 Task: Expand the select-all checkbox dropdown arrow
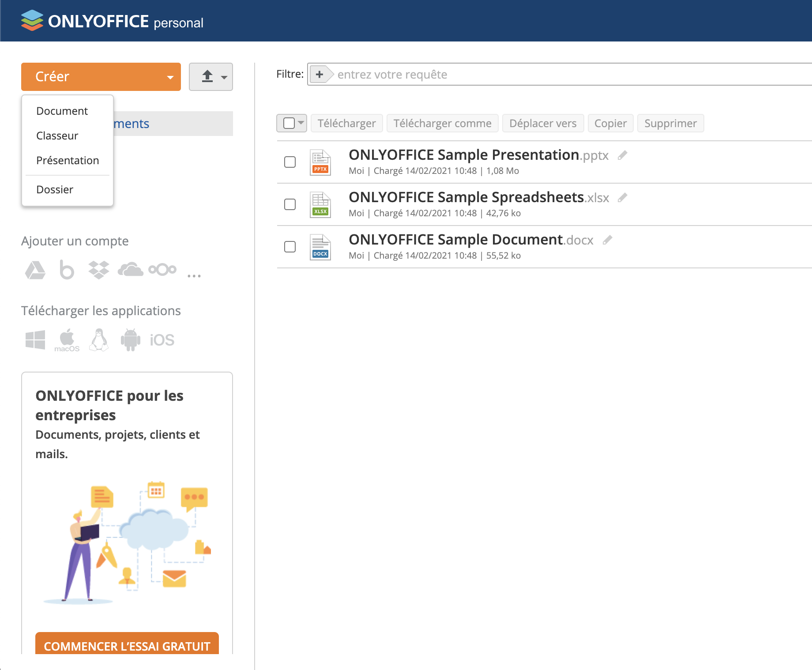click(x=301, y=123)
